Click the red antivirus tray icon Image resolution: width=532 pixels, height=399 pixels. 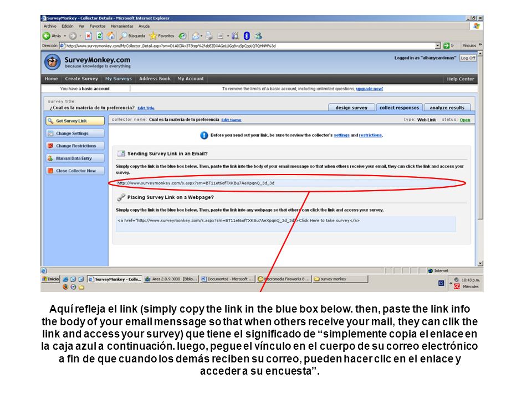[x=457, y=287]
